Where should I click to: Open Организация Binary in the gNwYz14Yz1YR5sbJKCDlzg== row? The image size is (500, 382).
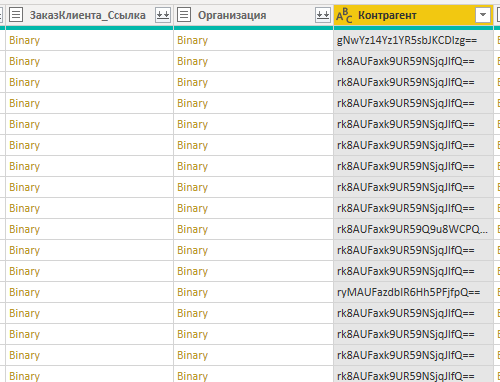(x=193, y=40)
